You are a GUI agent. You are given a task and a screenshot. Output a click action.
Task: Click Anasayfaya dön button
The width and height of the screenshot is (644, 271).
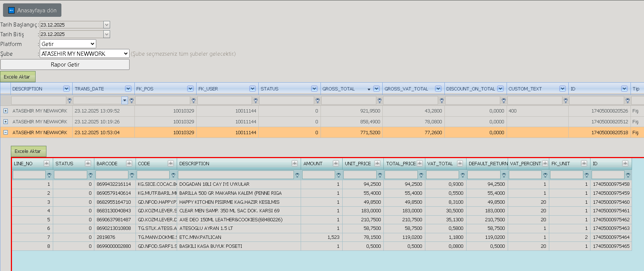click(x=32, y=10)
